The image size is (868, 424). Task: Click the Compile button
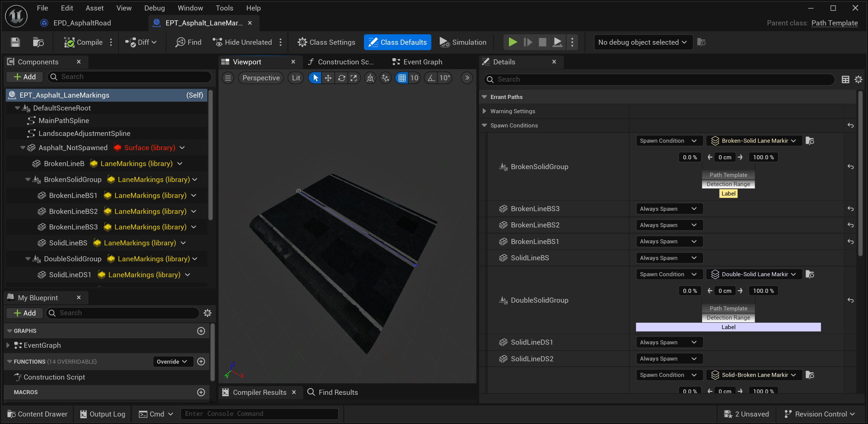pos(84,42)
